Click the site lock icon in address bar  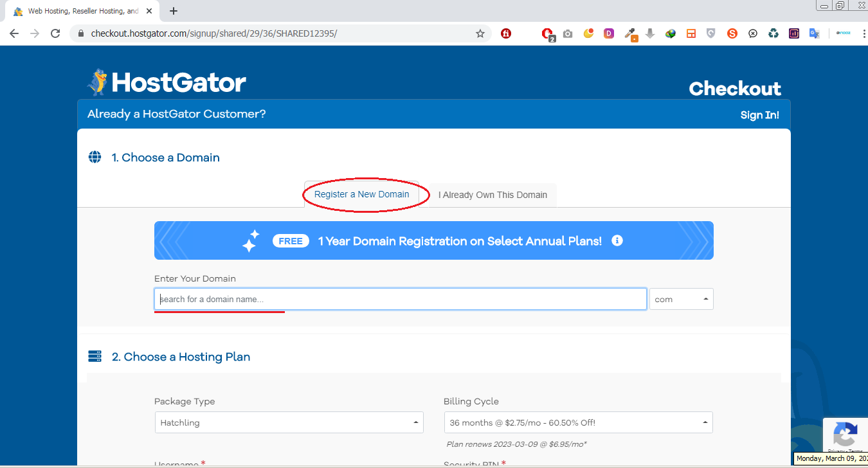[x=80, y=33]
